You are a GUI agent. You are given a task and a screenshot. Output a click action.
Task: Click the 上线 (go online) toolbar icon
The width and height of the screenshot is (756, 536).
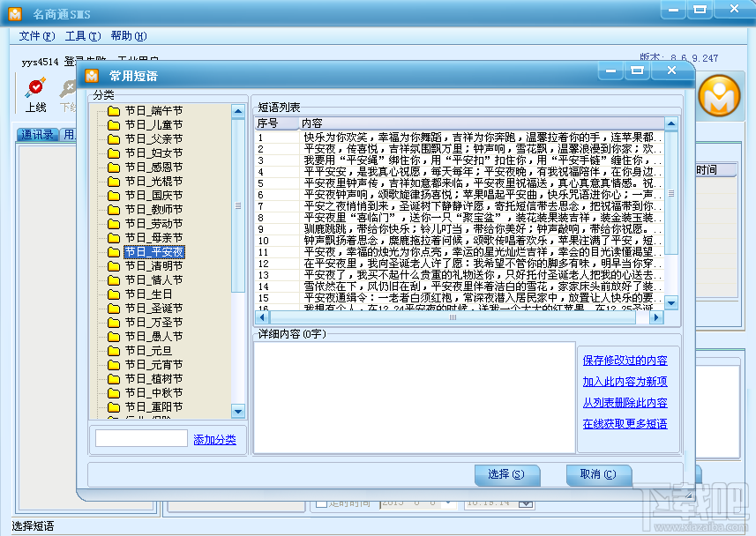coord(35,94)
